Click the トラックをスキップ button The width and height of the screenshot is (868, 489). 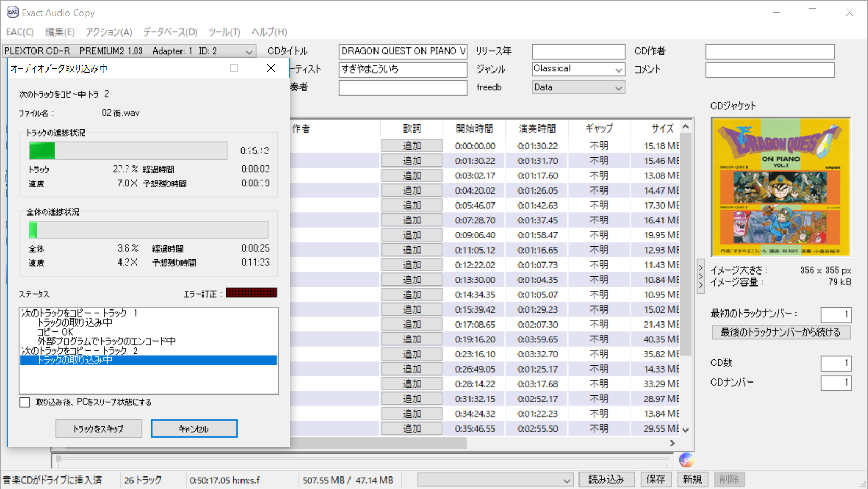tap(99, 428)
